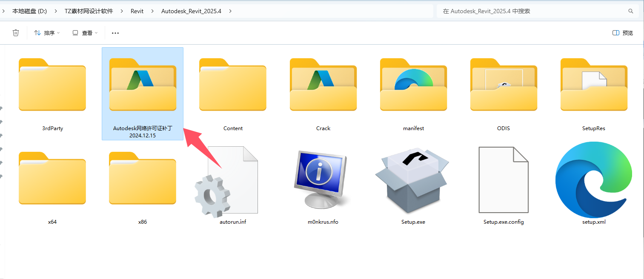
Task: Click the x86 file name label
Action: coord(143,222)
